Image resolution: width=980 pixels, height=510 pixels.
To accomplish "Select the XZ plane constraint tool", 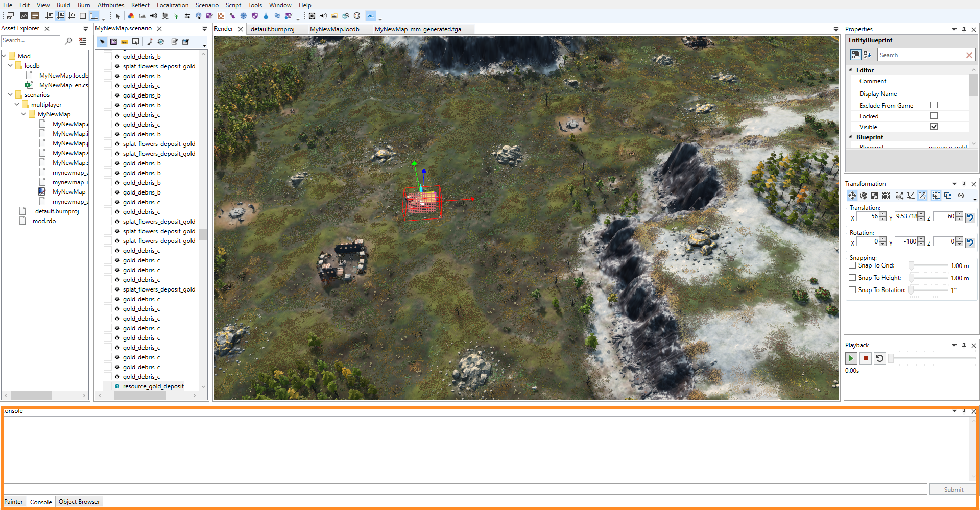I will [x=60, y=16].
